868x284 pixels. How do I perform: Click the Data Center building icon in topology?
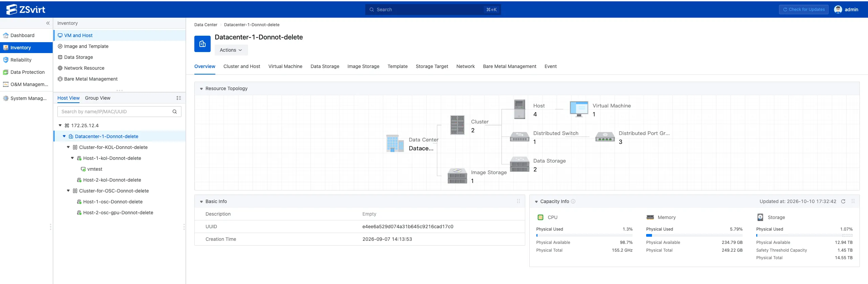coord(395,143)
